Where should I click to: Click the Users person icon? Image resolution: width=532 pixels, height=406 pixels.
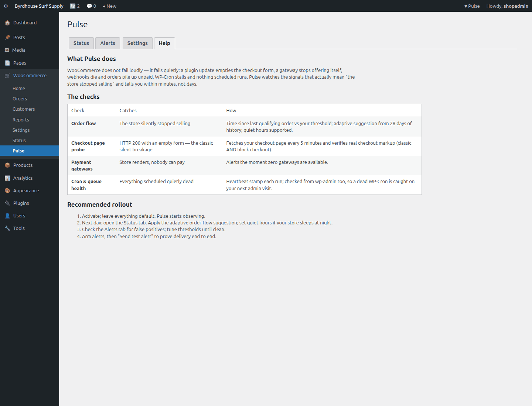tap(7, 216)
